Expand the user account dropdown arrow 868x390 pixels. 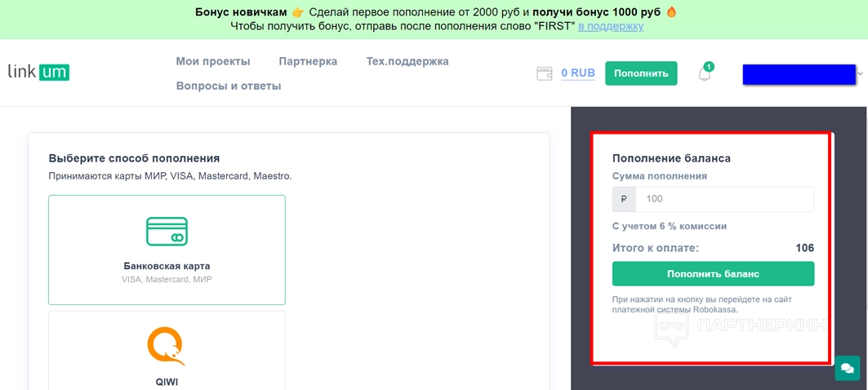tap(861, 73)
